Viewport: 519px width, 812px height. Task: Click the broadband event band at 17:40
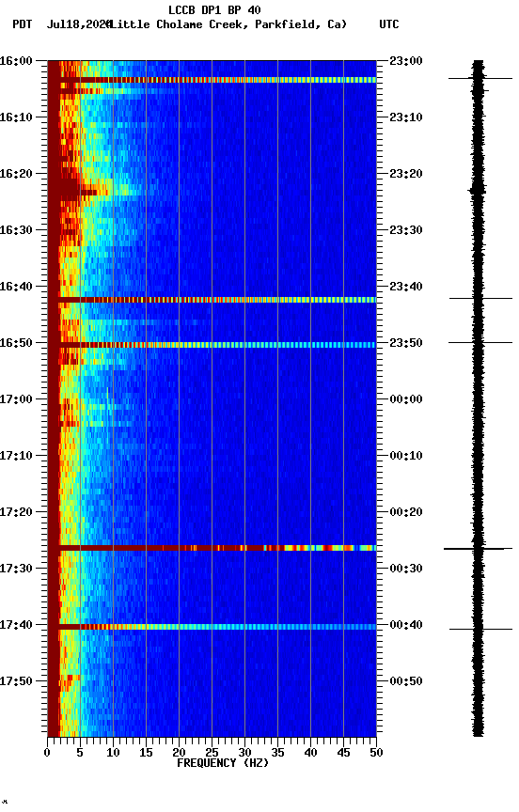[x=212, y=627]
